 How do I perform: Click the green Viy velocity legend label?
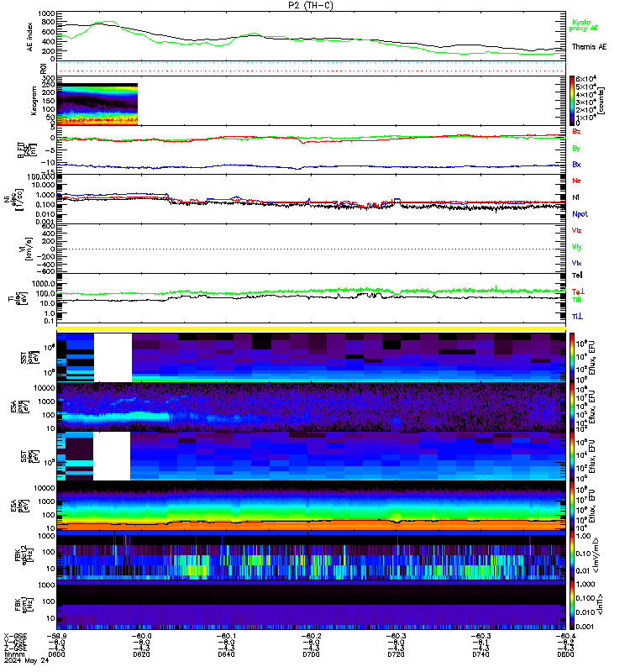click(x=576, y=247)
